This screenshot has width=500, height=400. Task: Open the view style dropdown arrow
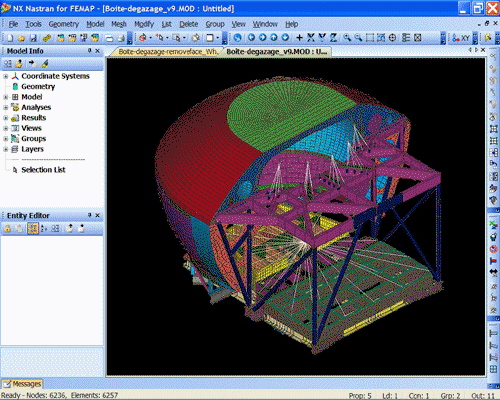pos(218,38)
